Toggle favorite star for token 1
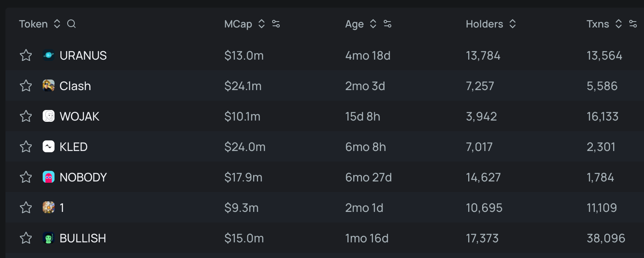 coord(26,208)
